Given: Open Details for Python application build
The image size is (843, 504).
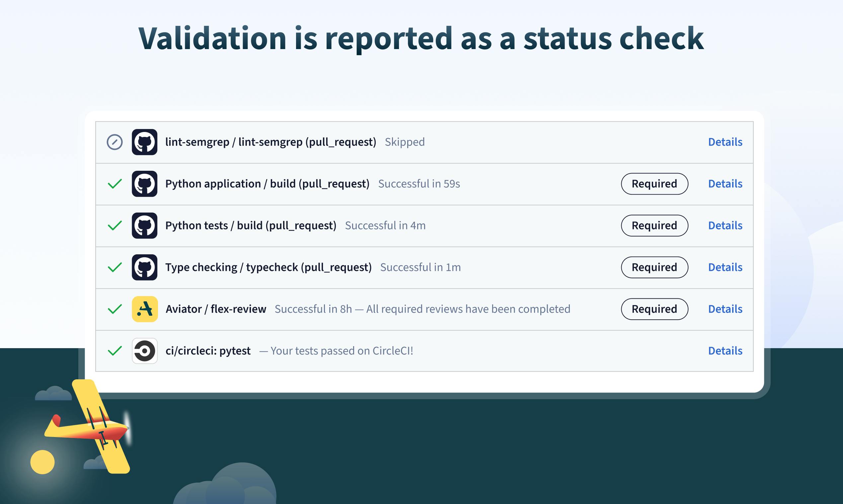Looking at the screenshot, I should [725, 184].
